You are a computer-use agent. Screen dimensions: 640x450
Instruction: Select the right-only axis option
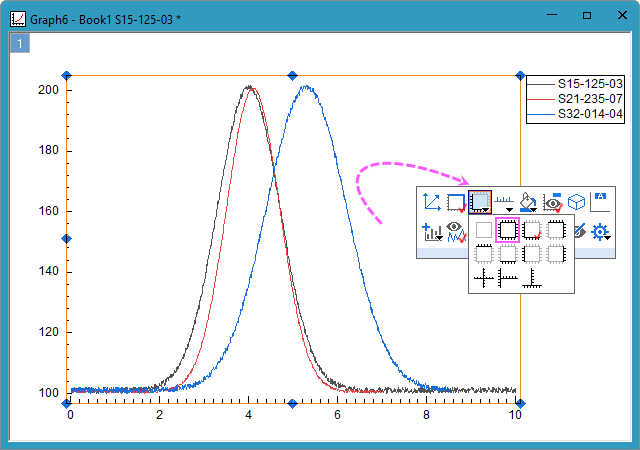click(556, 254)
